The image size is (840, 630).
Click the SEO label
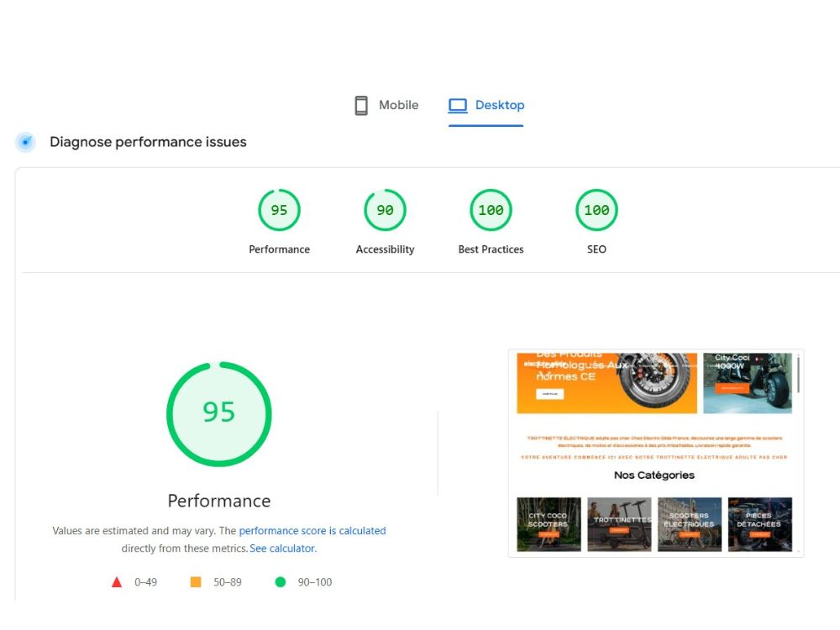596,249
